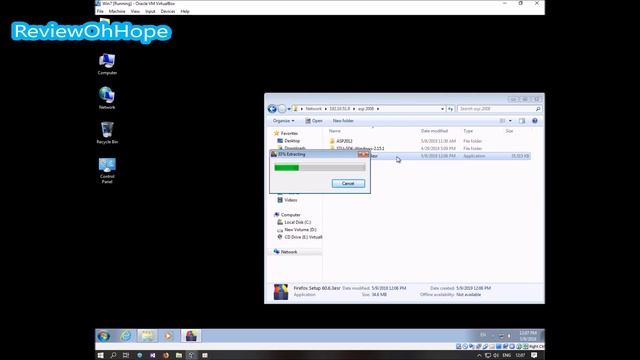Open VirtualBox Input menu
The height and width of the screenshot is (360, 640).
point(150,11)
